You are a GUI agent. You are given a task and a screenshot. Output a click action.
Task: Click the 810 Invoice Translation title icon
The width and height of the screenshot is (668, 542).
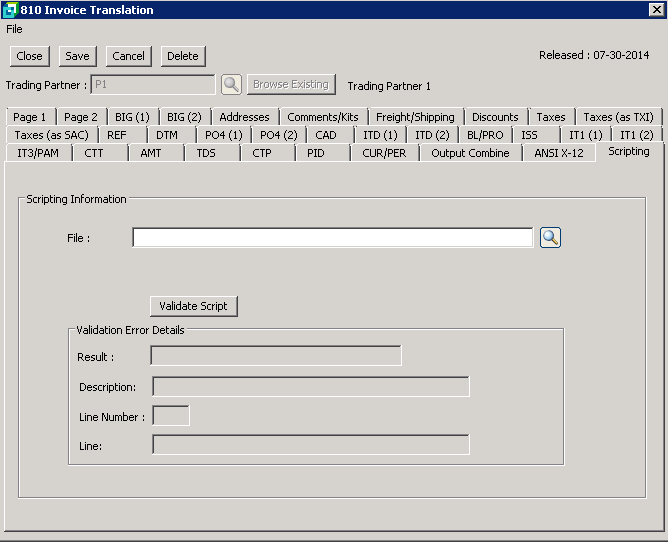coord(10,10)
